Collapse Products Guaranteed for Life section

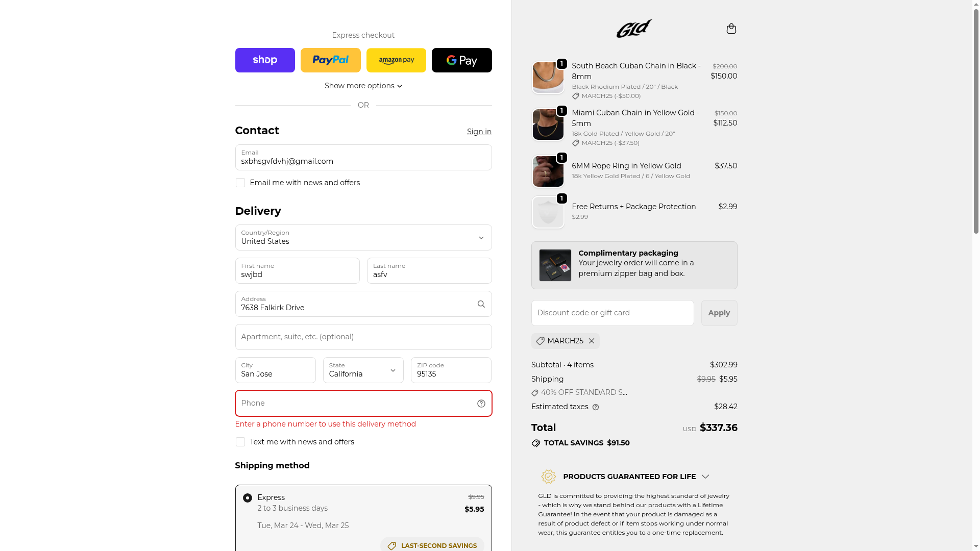point(705,477)
